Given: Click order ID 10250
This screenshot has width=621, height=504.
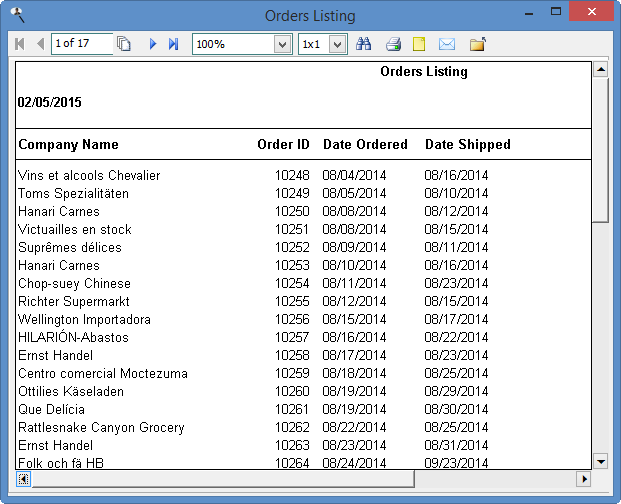Looking at the screenshot, I should pos(292,211).
